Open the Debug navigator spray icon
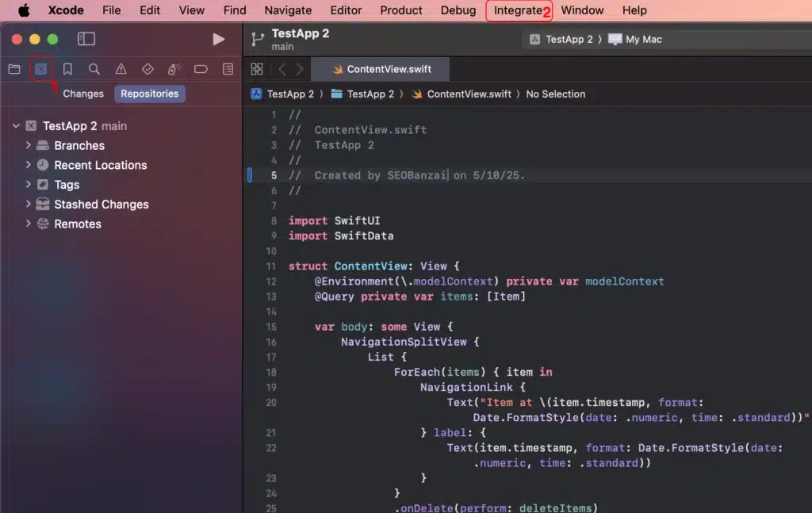 coord(174,69)
